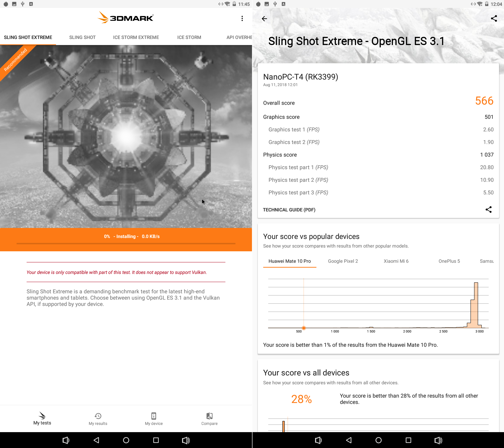The image size is (504, 448).
Task: Tap Sling Shot Extreme preview image
Action: click(126, 136)
